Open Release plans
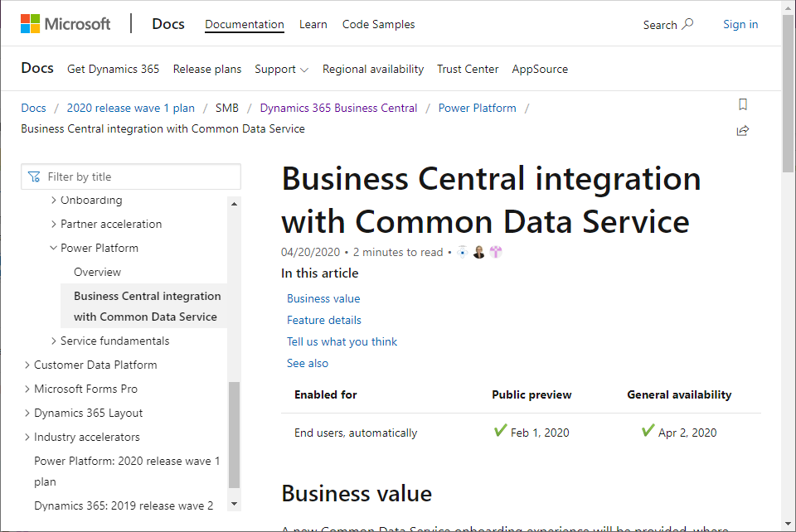This screenshot has height=532, width=796. pos(207,69)
